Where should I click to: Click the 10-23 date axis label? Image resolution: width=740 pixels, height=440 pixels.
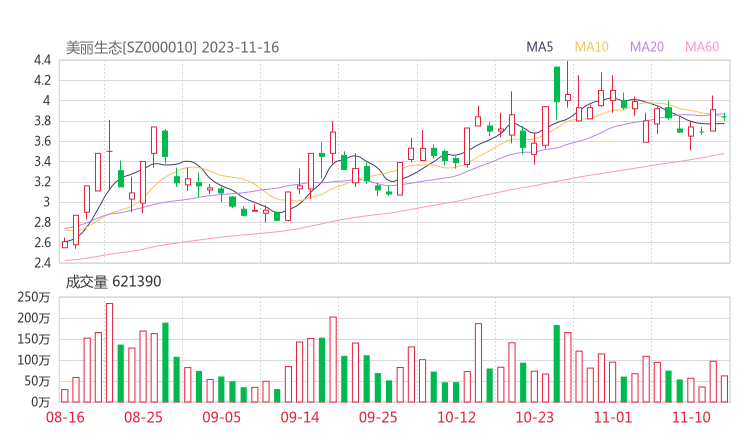click(534, 417)
